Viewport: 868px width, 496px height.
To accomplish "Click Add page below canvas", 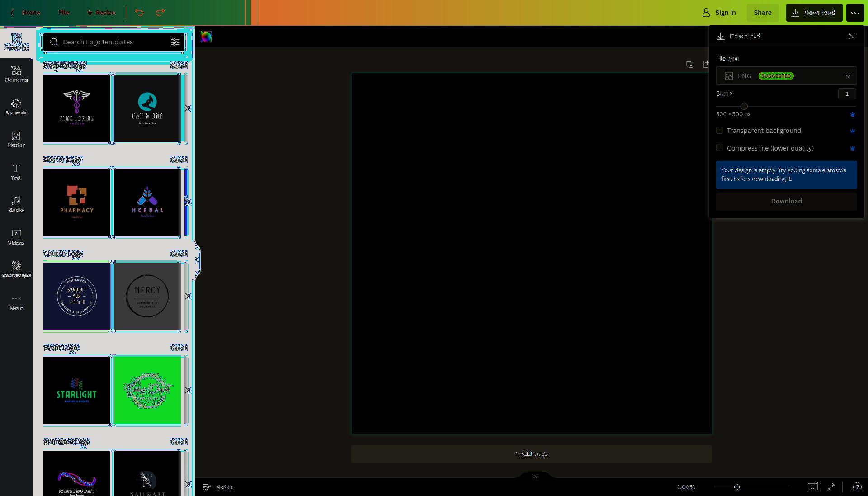I will (x=532, y=454).
